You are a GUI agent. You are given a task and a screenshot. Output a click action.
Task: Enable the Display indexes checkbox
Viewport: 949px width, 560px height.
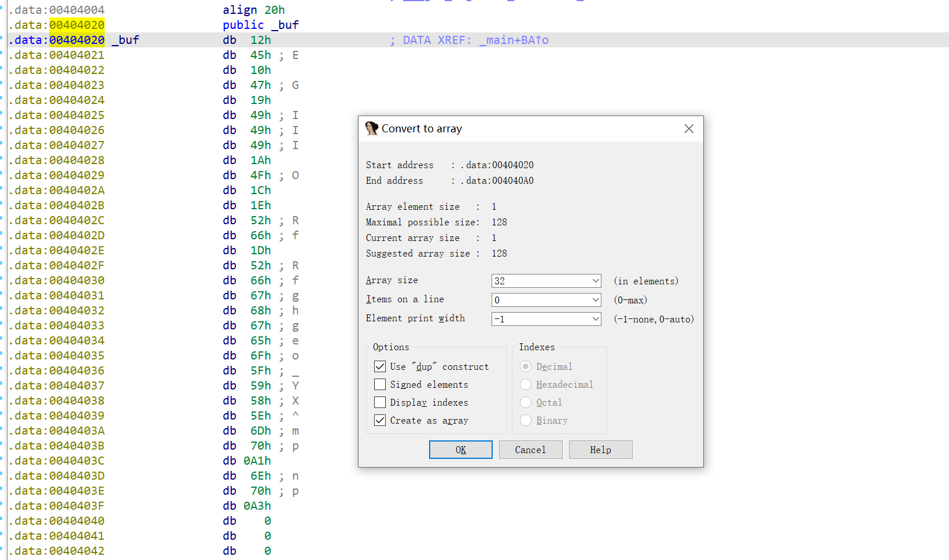coord(380,402)
